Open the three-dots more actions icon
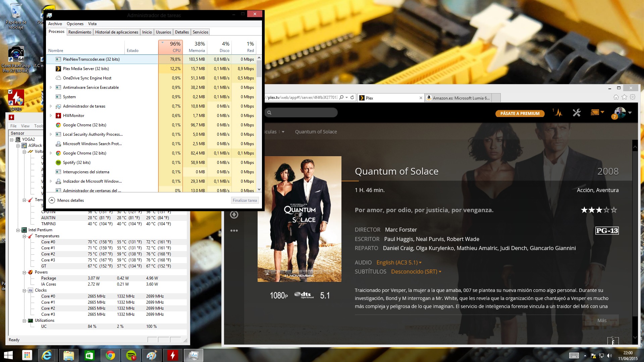Viewport: 644px width, 362px height. pyautogui.click(x=234, y=231)
